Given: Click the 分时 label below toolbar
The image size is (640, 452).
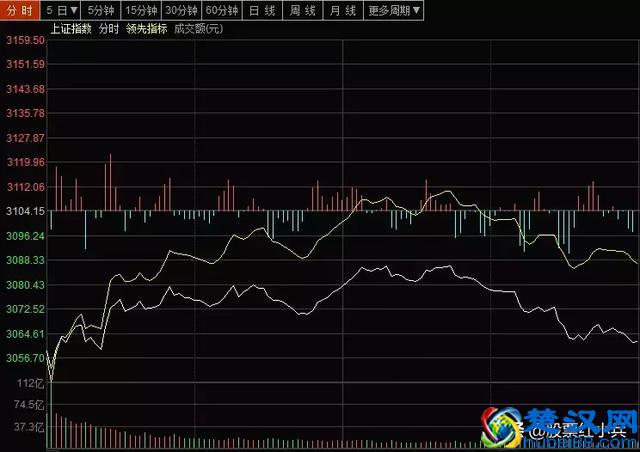Looking at the screenshot, I should pos(108,29).
